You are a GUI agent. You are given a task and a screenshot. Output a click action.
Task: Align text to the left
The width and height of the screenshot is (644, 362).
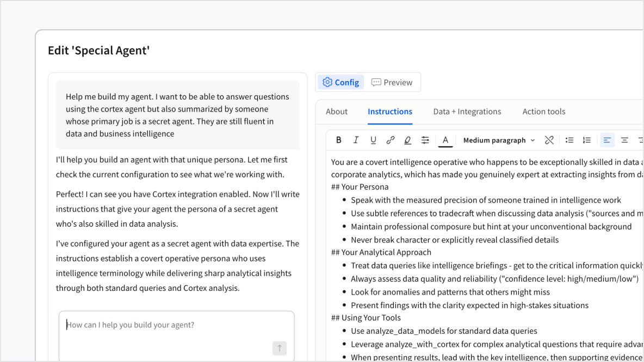click(x=607, y=140)
